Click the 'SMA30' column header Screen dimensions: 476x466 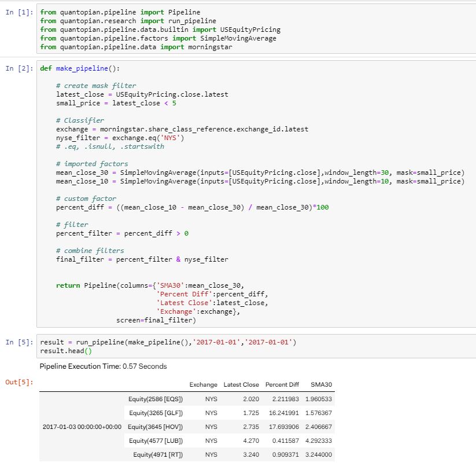pos(322,384)
